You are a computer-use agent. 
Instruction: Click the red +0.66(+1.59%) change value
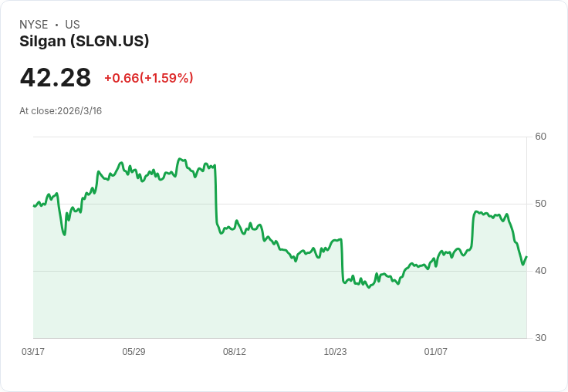tap(148, 78)
